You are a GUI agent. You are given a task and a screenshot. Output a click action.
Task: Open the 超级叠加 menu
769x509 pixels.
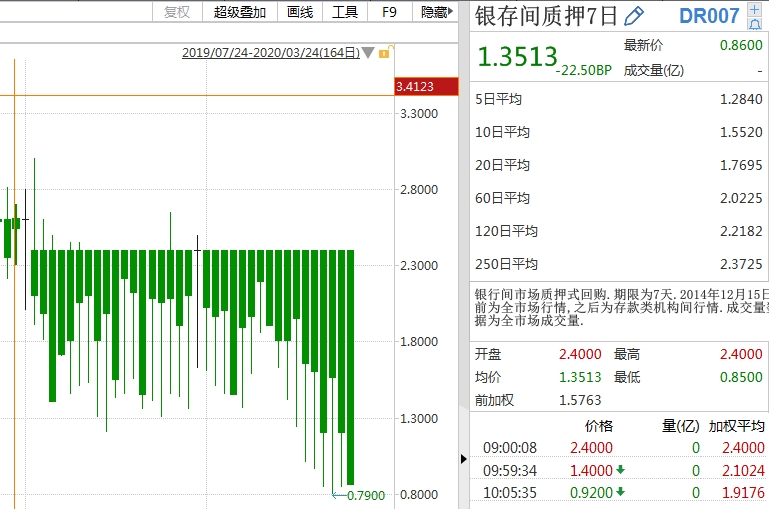tap(240, 12)
